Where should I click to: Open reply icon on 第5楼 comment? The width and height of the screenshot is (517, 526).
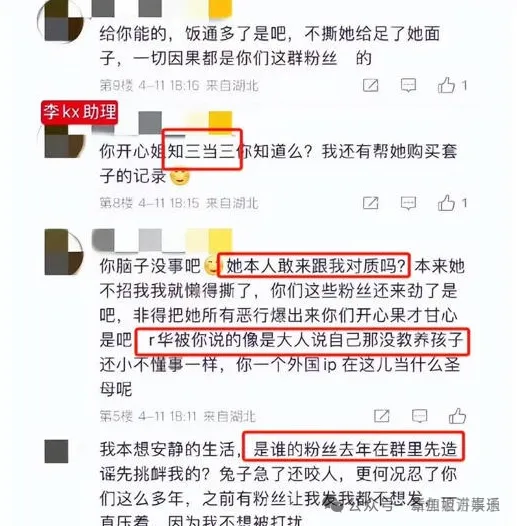click(419, 416)
